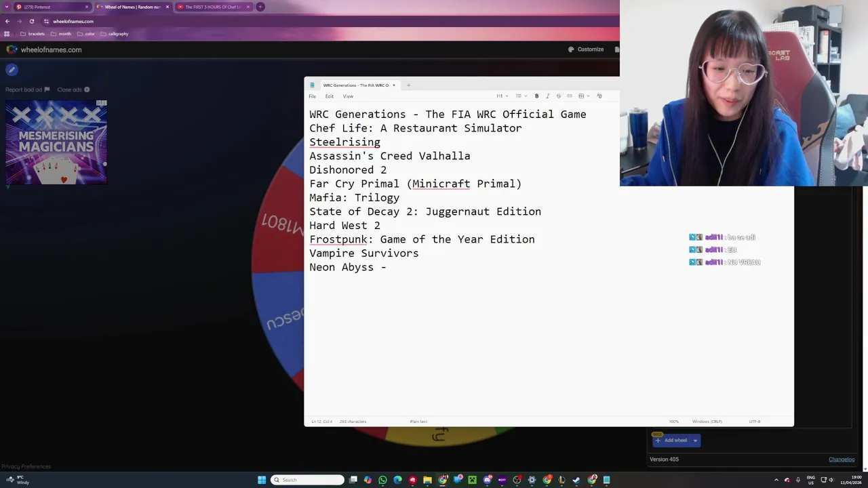
Task: Open Task View from the taskbar
Action: [x=353, y=480]
